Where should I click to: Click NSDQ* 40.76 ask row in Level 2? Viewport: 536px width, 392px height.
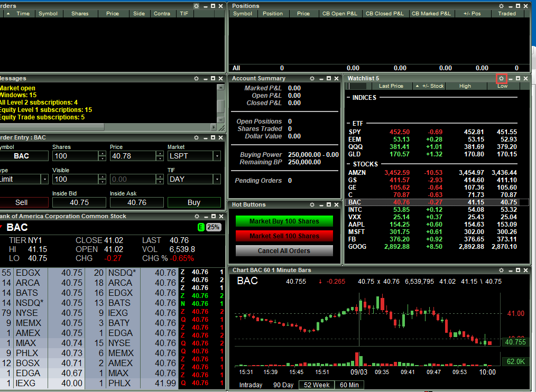tap(131, 273)
